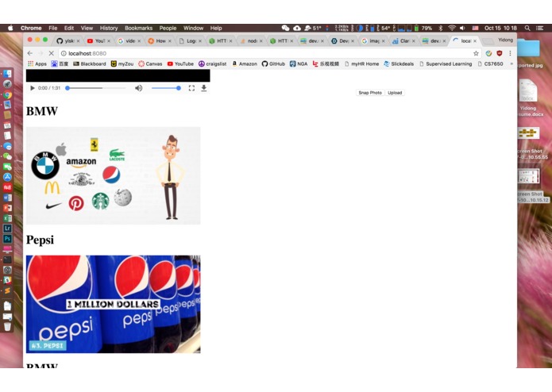Click the Upload button
Image resolution: width=552 pixels, height=392 pixels.
[x=395, y=93]
